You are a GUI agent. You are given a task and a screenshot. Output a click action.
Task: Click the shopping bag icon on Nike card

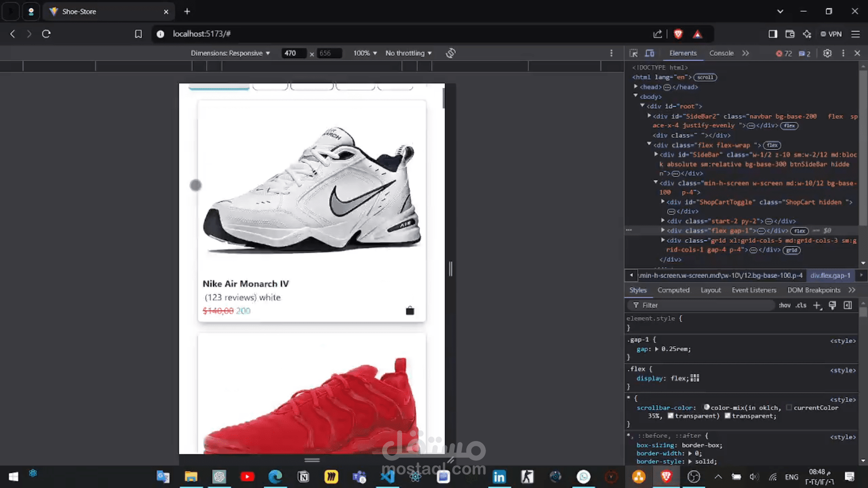[410, 310]
